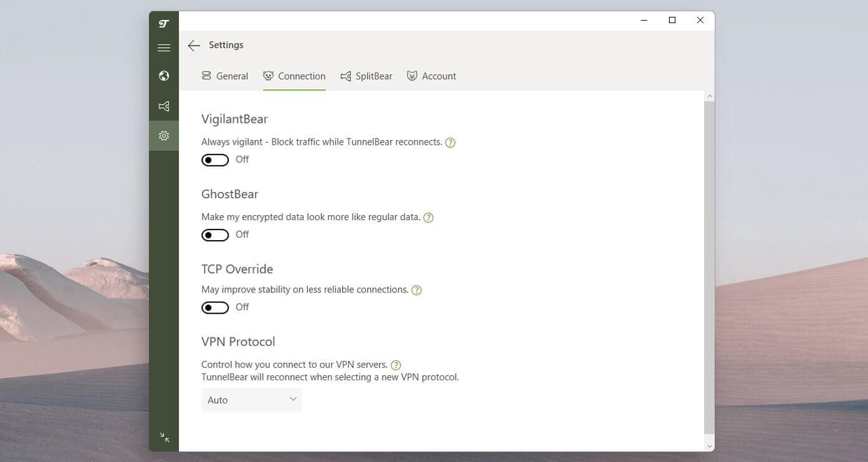The width and height of the screenshot is (868, 462).
Task: Click the vertical scrollbar thumb
Action: (709, 267)
